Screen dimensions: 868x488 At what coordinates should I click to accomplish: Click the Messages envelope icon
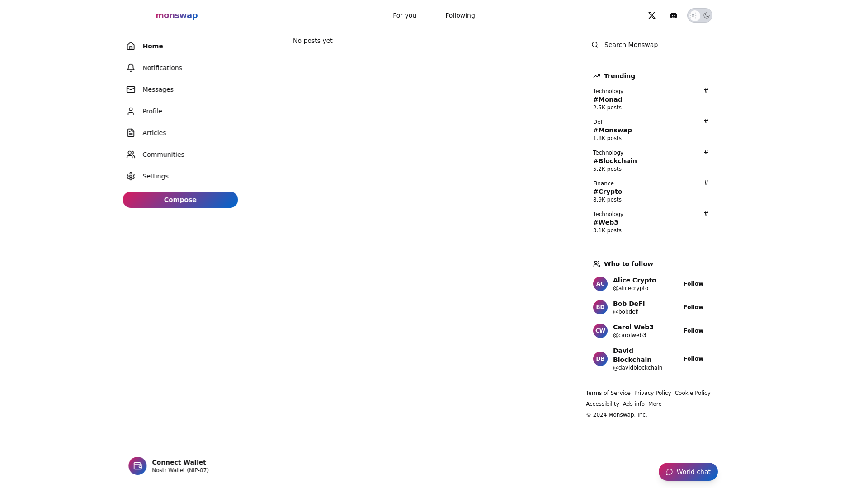(131, 89)
